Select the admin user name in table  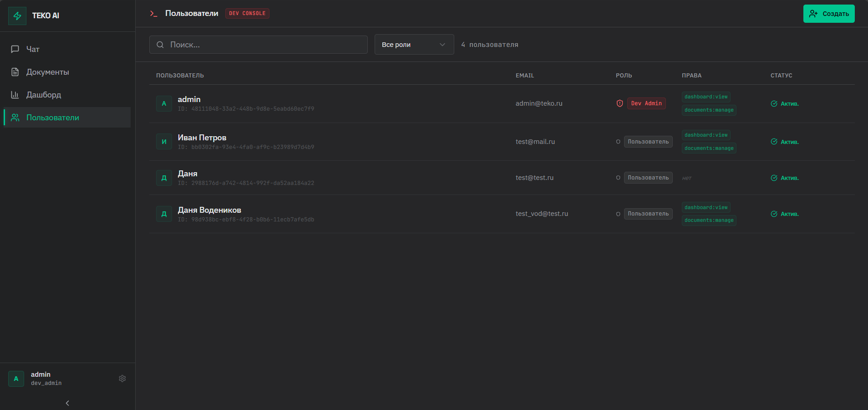[x=189, y=99]
